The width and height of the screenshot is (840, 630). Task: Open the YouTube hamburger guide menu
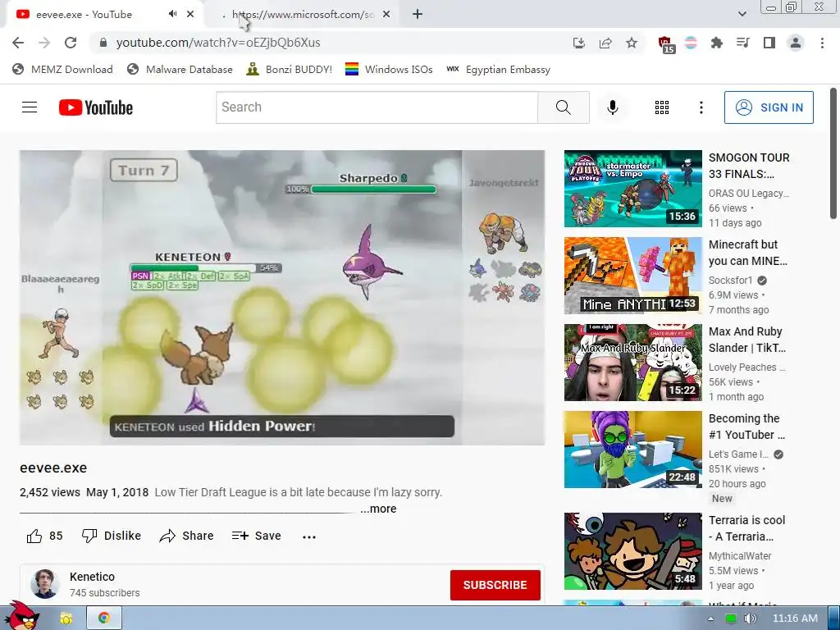pos(30,107)
